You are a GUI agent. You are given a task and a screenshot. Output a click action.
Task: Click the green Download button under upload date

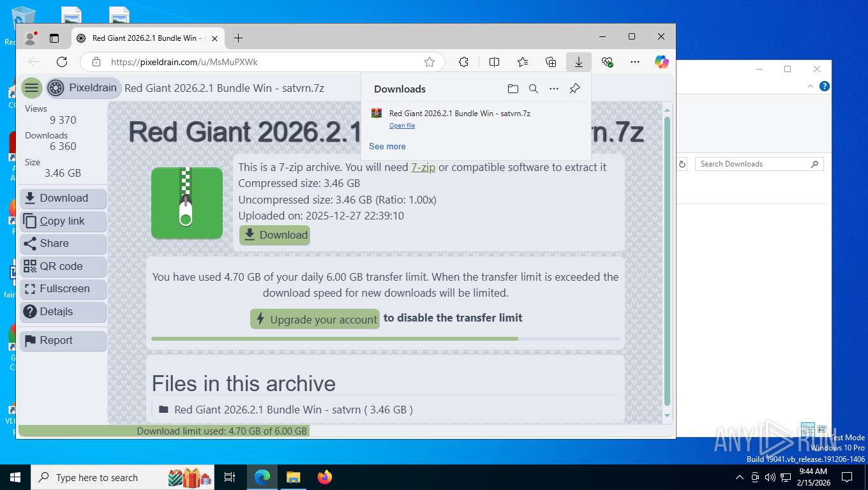coord(275,235)
